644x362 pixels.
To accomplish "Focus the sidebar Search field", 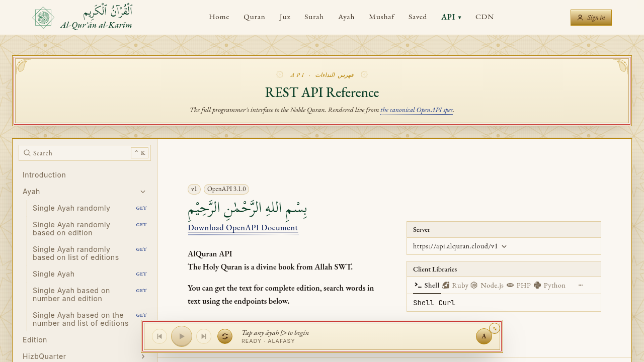I will click(x=85, y=153).
